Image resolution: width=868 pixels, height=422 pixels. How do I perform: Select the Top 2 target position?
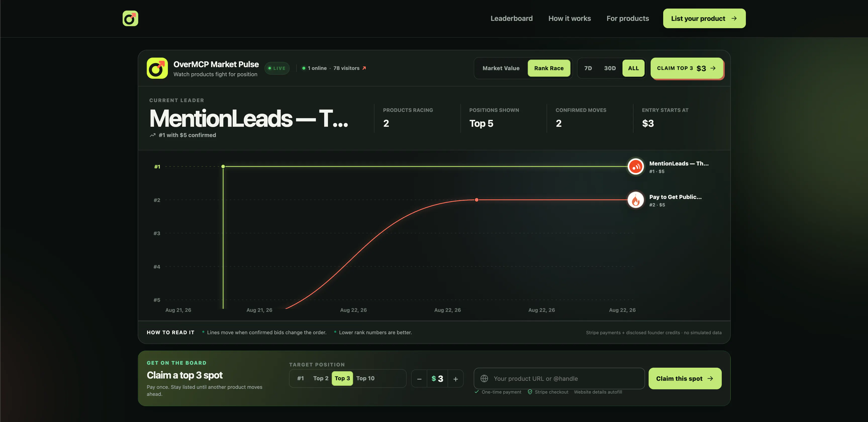click(320, 378)
